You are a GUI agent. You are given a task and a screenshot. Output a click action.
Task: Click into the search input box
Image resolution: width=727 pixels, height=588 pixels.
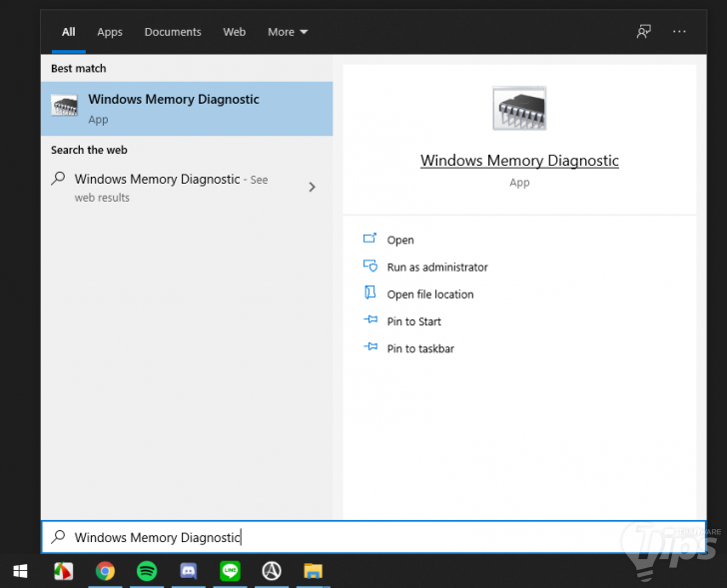[373, 537]
